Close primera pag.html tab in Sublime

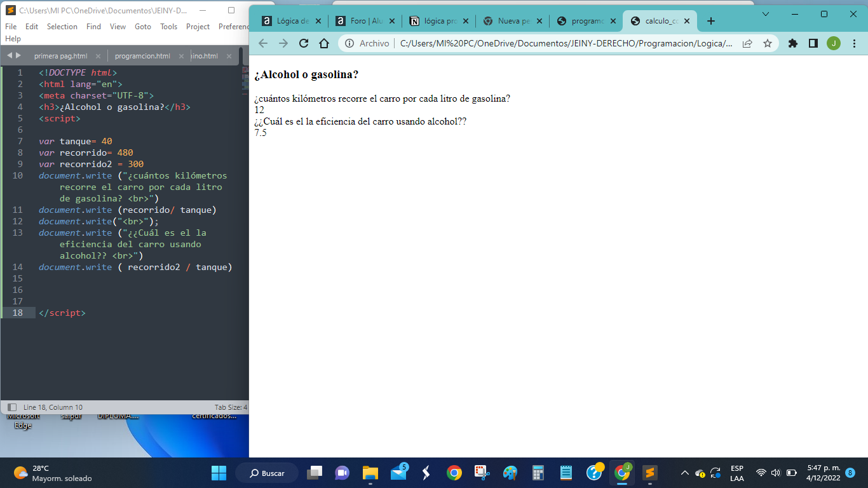click(x=98, y=56)
